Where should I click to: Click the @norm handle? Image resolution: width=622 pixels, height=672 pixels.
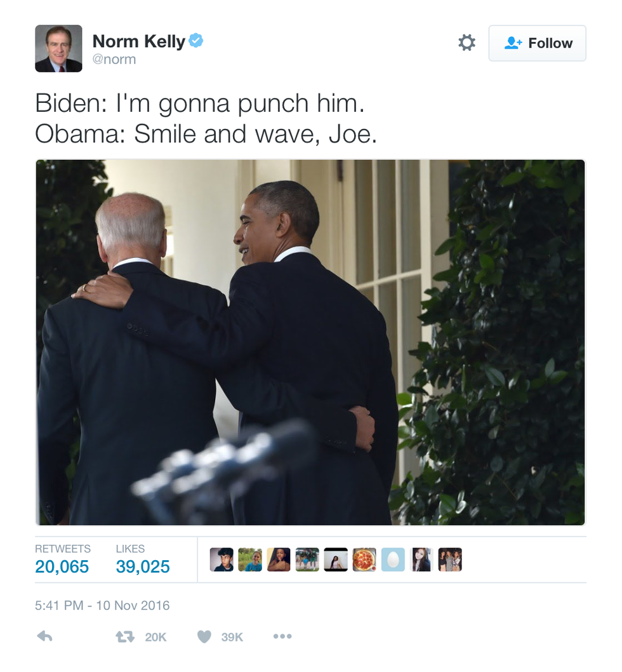pos(114,59)
